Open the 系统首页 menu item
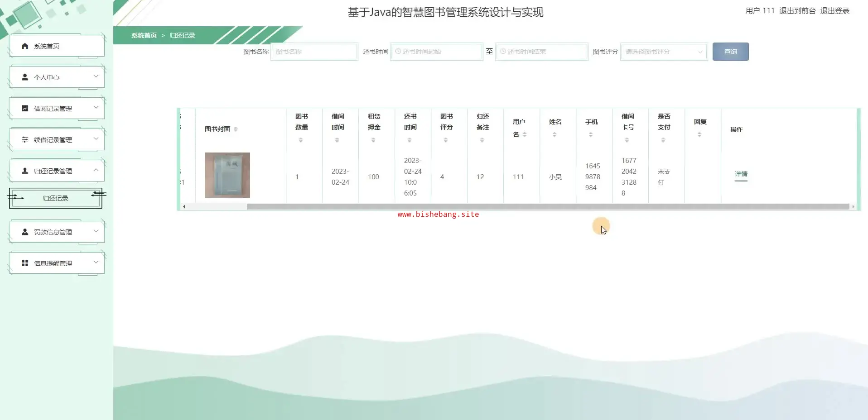868x420 pixels. (x=57, y=46)
